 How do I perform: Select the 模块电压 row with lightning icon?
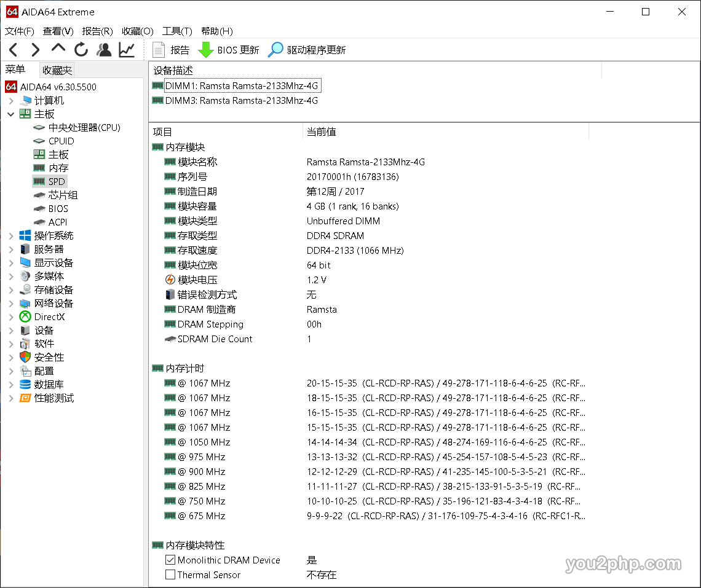coord(369,280)
